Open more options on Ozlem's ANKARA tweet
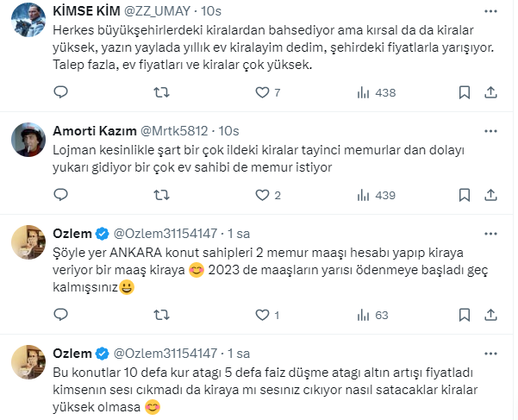 click(x=491, y=234)
